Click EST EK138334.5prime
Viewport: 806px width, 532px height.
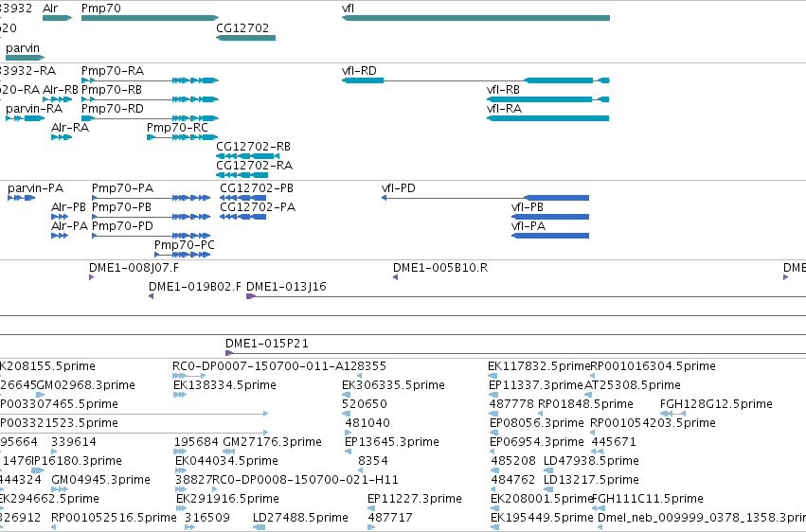coord(224,385)
